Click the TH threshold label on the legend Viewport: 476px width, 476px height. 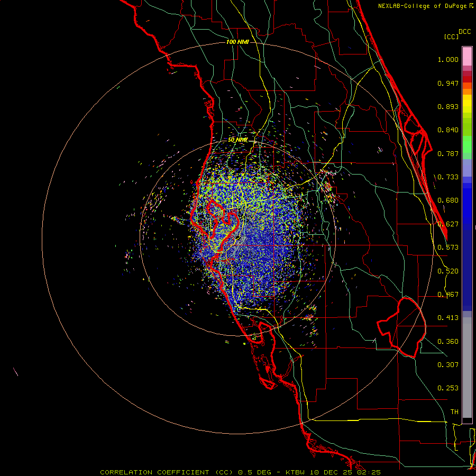click(x=454, y=412)
